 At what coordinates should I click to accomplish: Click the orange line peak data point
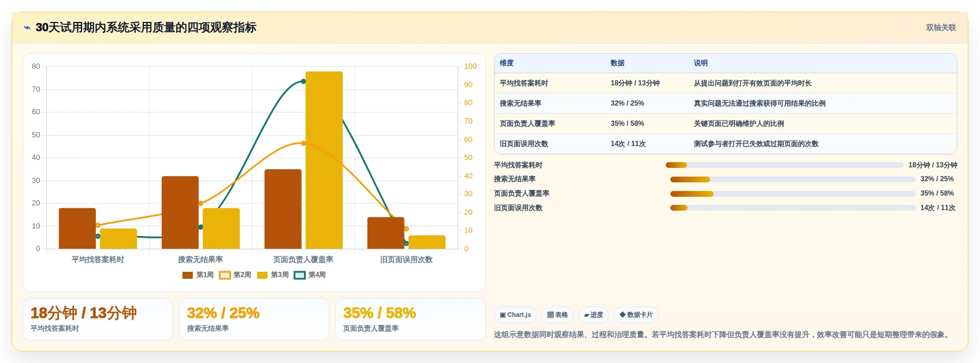[303, 143]
